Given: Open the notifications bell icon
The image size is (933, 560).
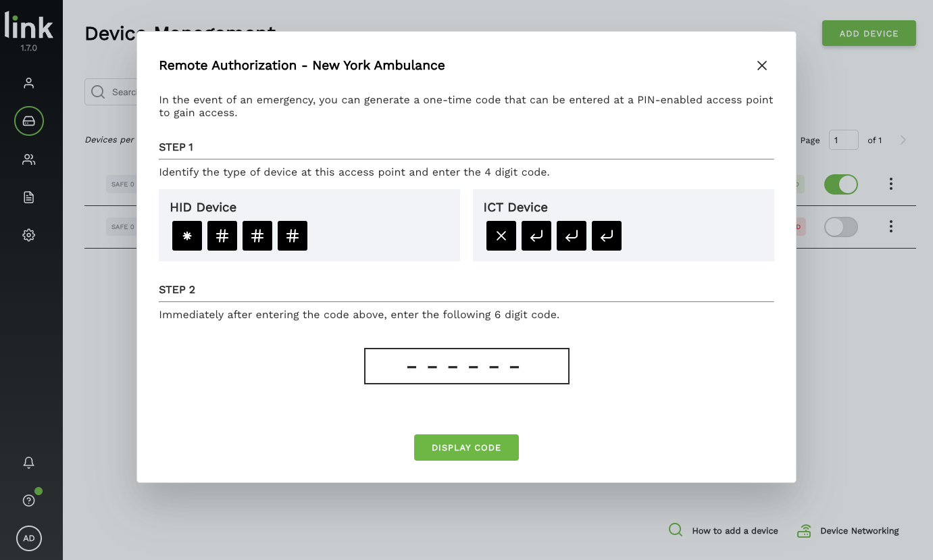Looking at the screenshot, I should (28, 463).
